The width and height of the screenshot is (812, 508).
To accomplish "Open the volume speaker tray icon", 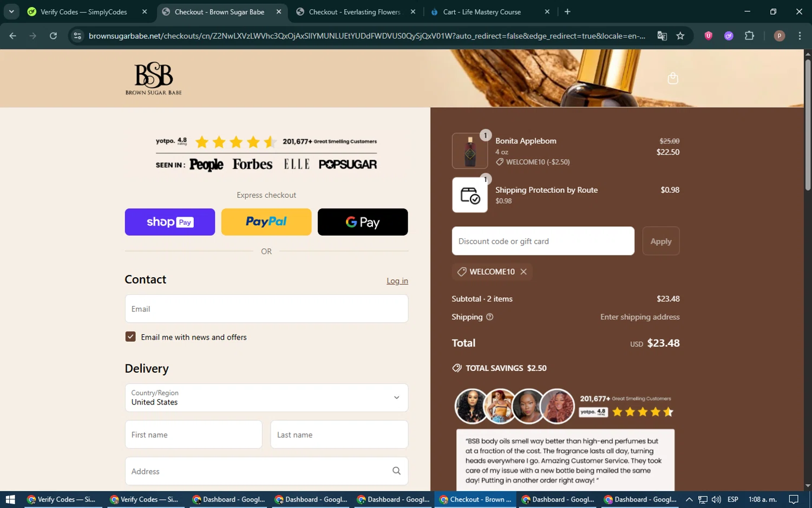I will click(716, 499).
